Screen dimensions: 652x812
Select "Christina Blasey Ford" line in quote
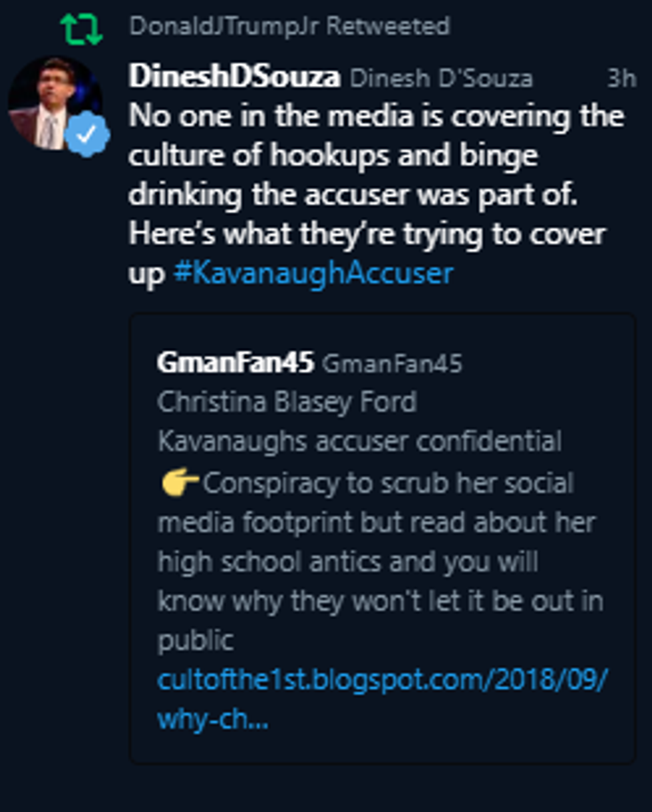pyautogui.click(x=287, y=402)
